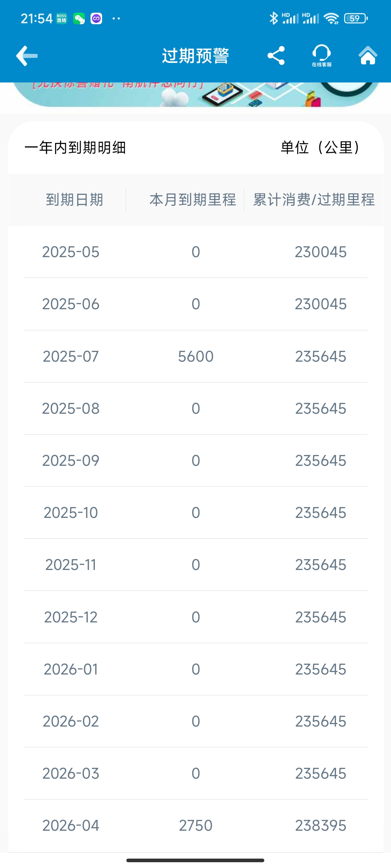Tap the Wi-Fi status icon
The width and height of the screenshot is (391, 868).
pos(331,18)
